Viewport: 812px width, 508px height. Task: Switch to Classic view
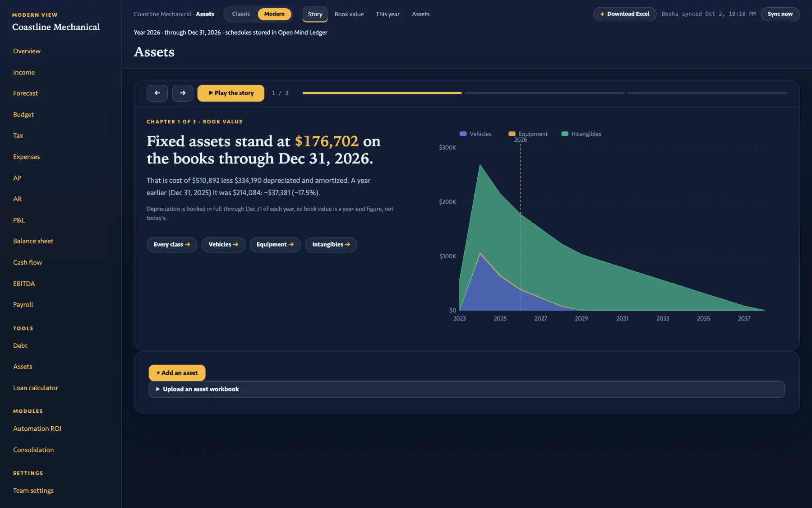[x=241, y=14]
